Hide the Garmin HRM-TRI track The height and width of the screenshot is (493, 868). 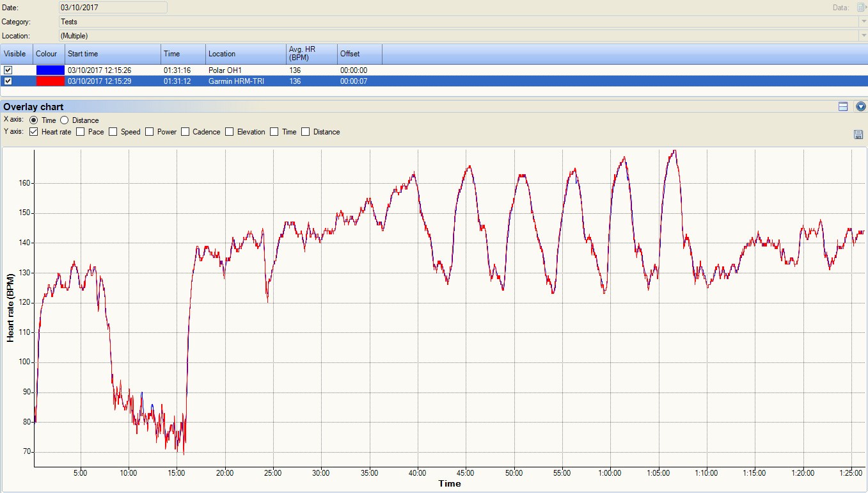tap(8, 81)
